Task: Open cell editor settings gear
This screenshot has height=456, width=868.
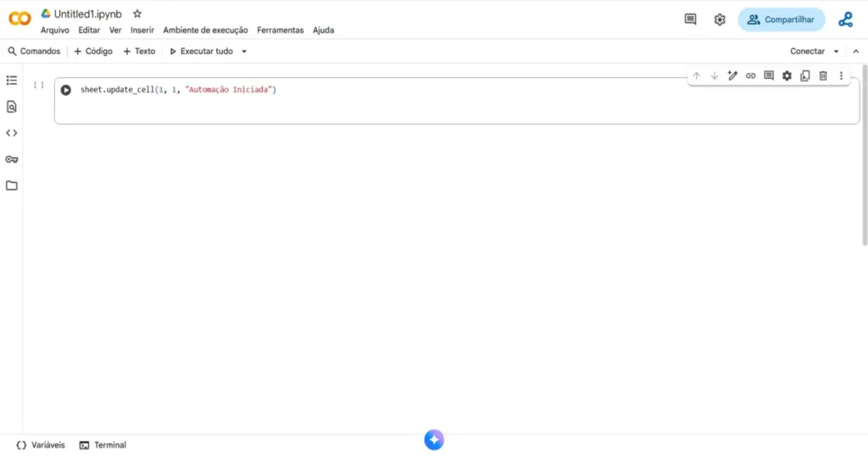Action: click(787, 75)
